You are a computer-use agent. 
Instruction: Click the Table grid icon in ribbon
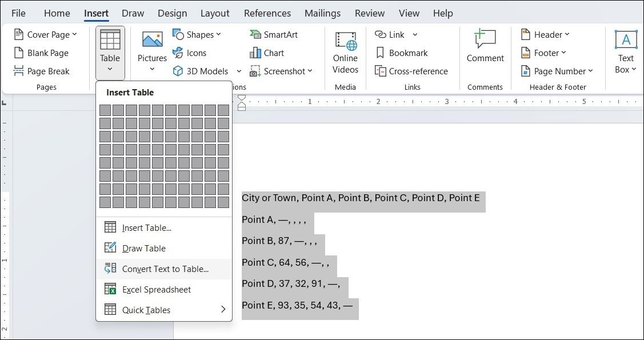pyautogui.click(x=110, y=39)
